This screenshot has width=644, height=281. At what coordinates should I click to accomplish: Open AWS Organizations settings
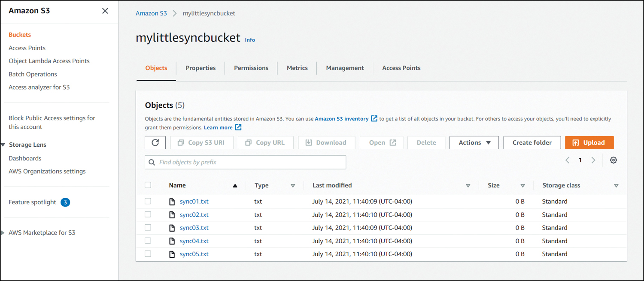pos(47,171)
